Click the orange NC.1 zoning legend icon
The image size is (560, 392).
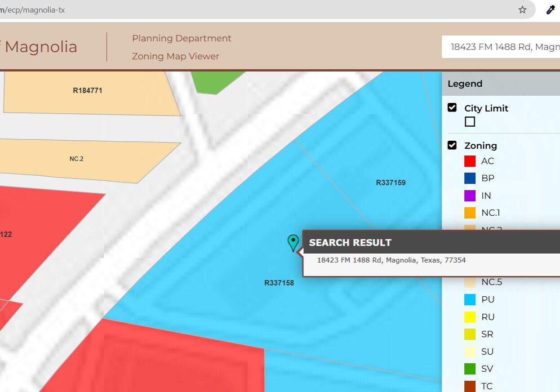[470, 212]
